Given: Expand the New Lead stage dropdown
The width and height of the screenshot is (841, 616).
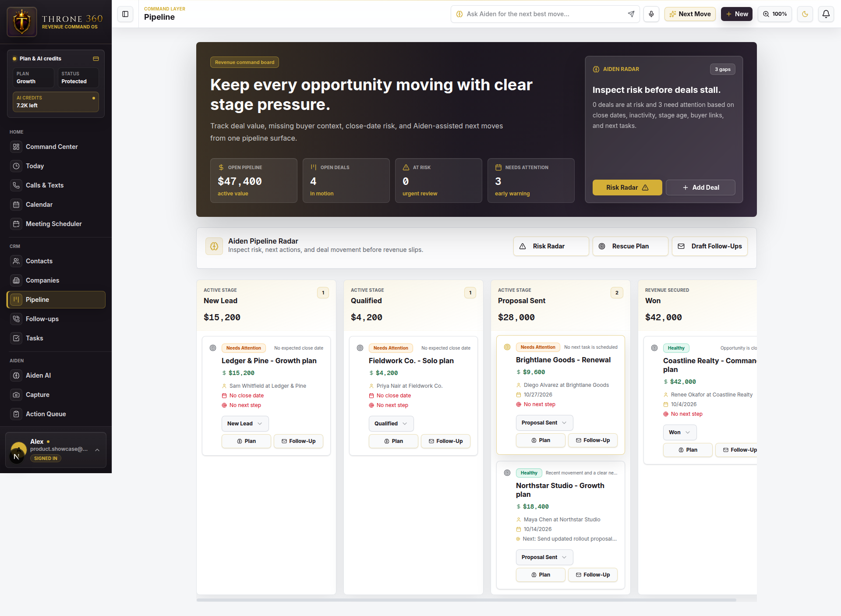Looking at the screenshot, I should coord(245,424).
